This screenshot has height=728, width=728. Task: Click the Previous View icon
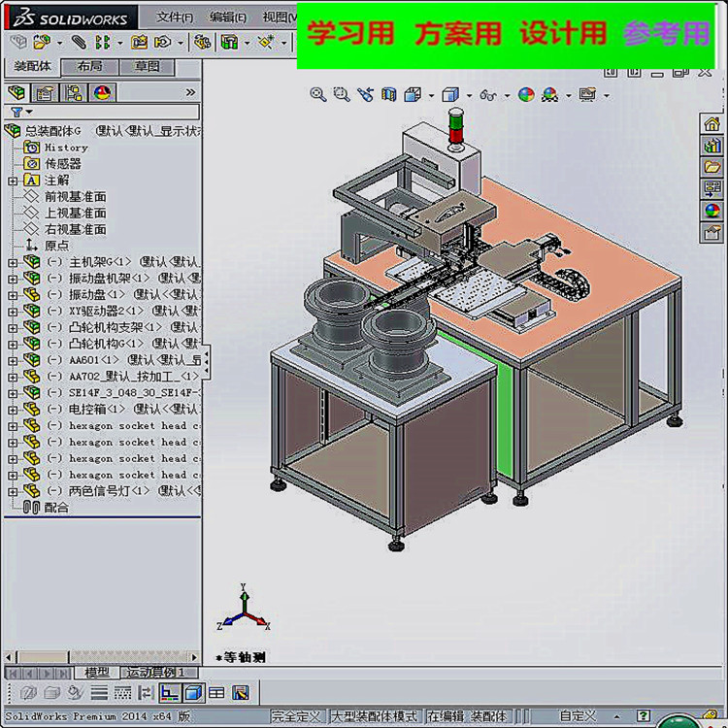pos(365,94)
